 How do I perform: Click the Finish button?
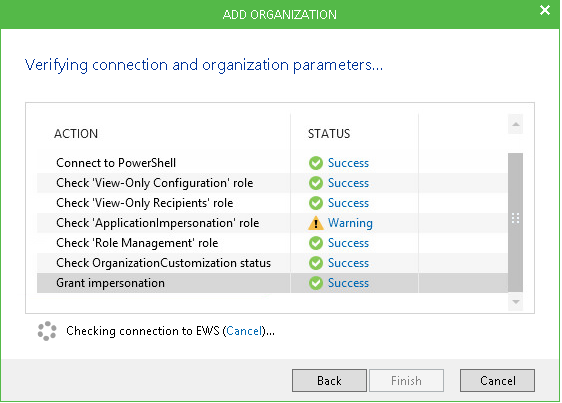point(406,381)
